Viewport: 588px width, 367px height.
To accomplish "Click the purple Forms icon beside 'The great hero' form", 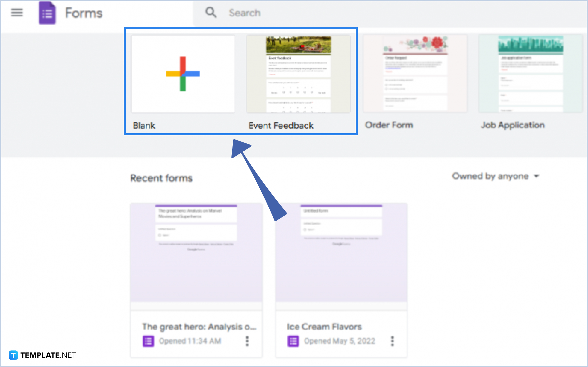I will coord(148,340).
